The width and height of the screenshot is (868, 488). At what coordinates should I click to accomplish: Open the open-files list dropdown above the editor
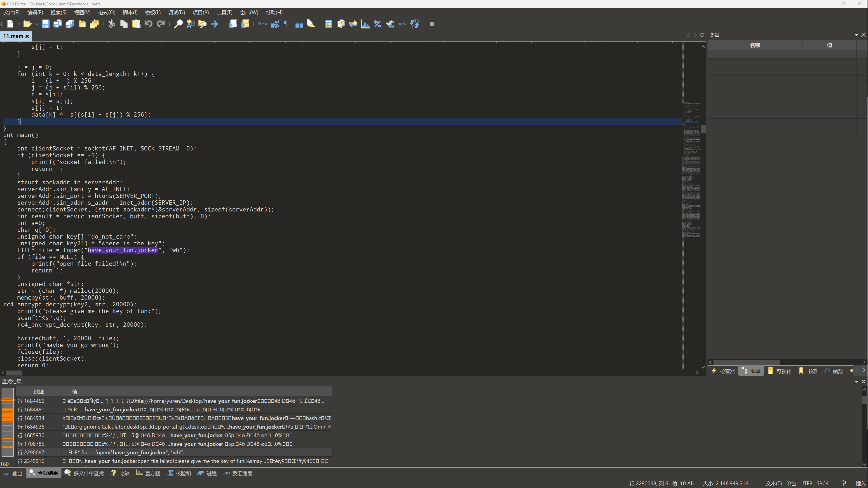coord(702,35)
